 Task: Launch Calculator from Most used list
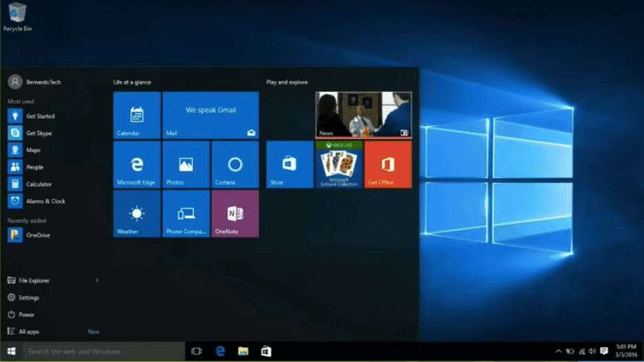38,184
